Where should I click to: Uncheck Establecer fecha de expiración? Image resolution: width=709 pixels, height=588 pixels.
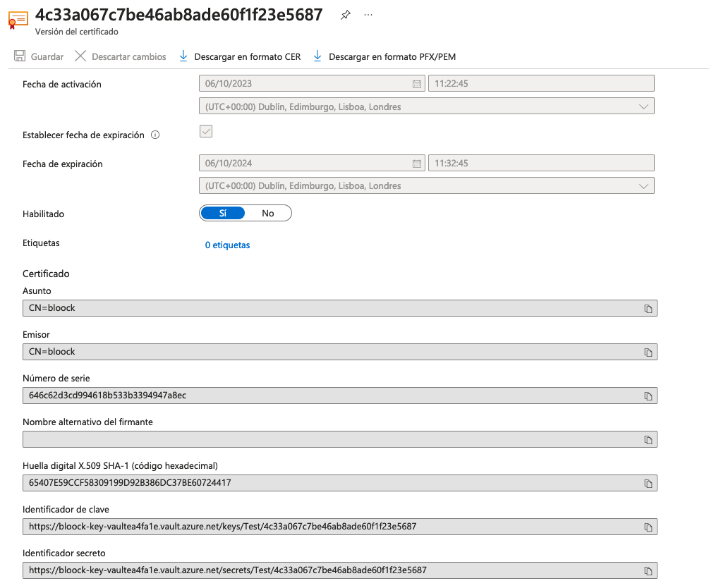(205, 131)
